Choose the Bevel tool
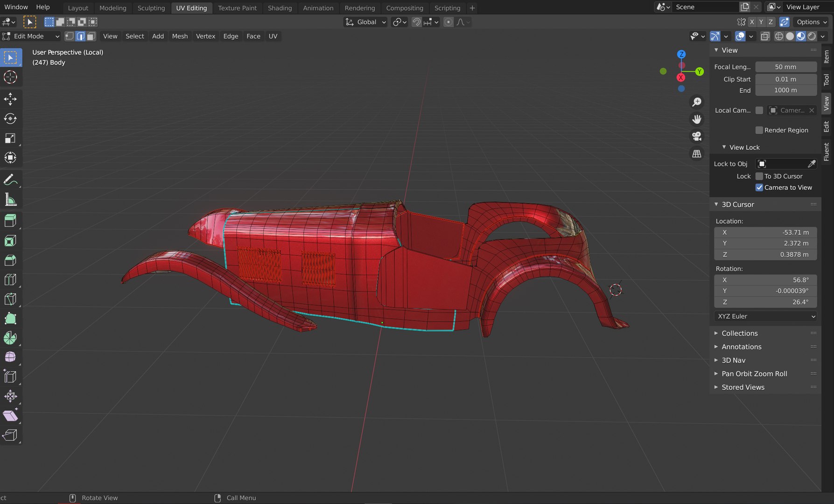The width and height of the screenshot is (834, 504). pos(10,260)
